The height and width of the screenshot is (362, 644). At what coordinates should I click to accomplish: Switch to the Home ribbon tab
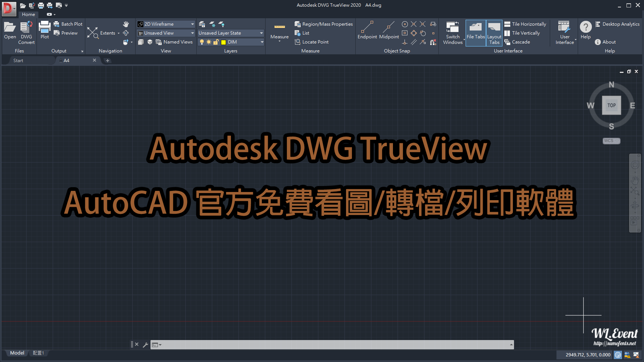(x=28, y=15)
